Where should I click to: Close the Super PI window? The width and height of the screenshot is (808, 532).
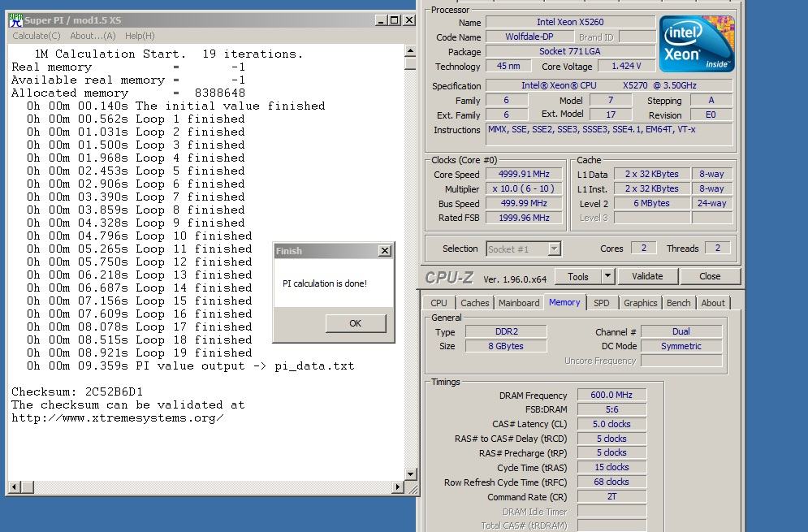point(409,20)
